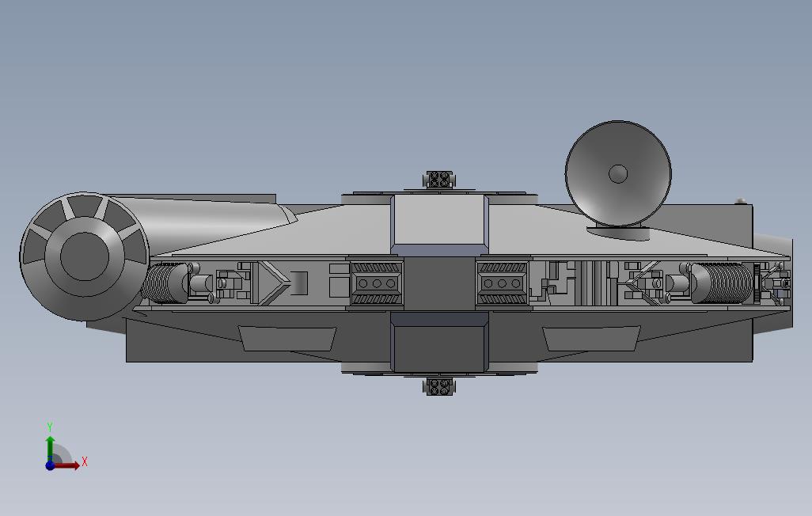
Task: Click the red X axis arrow of the triad
Action: coord(66,465)
